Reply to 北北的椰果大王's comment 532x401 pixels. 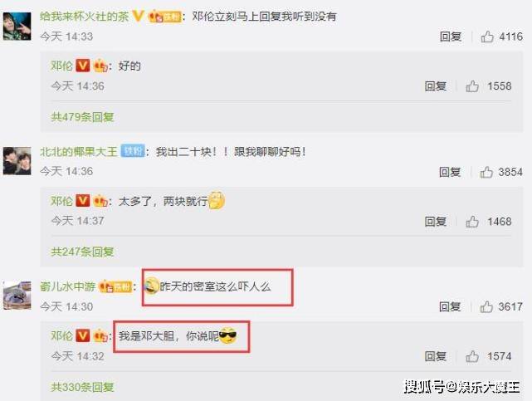(450, 172)
